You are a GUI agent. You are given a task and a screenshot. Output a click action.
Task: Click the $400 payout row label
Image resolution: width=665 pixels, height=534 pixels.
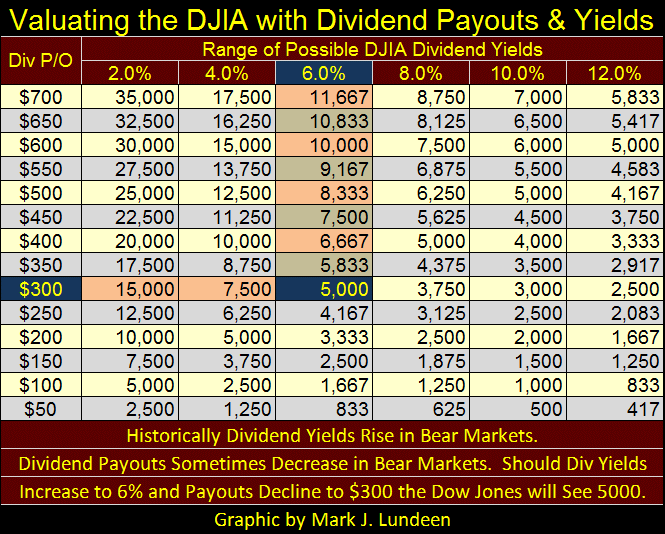coord(41,240)
